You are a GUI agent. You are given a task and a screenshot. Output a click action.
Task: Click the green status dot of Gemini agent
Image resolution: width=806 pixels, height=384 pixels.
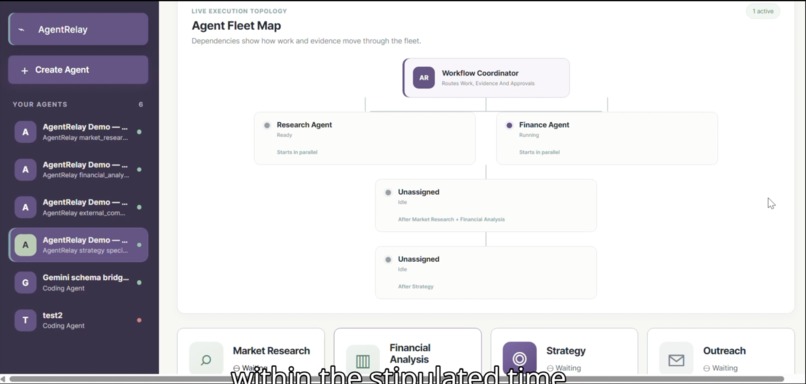tap(139, 283)
